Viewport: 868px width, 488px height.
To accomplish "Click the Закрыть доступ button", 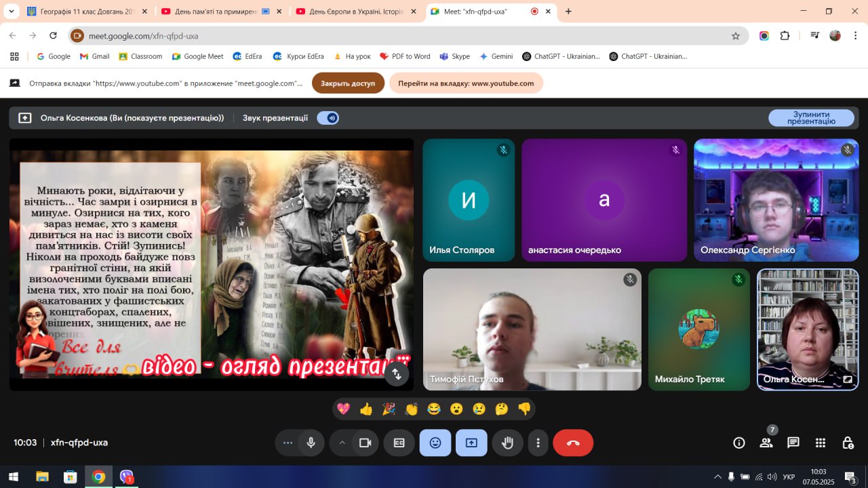I will [x=348, y=83].
